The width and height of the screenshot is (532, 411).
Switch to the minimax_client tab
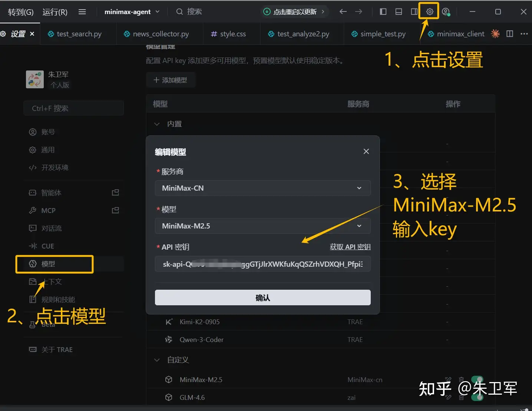pyautogui.click(x=457, y=34)
